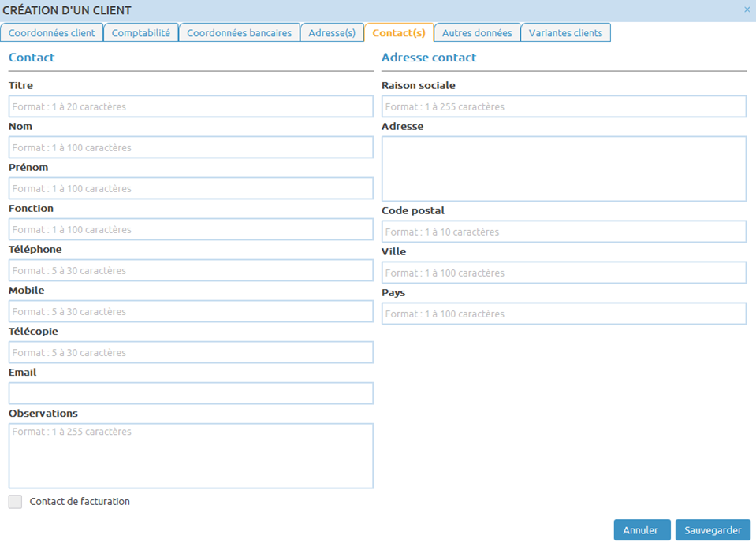Click the Adresse multiline text area
The width and height of the screenshot is (756, 542).
[564, 169]
